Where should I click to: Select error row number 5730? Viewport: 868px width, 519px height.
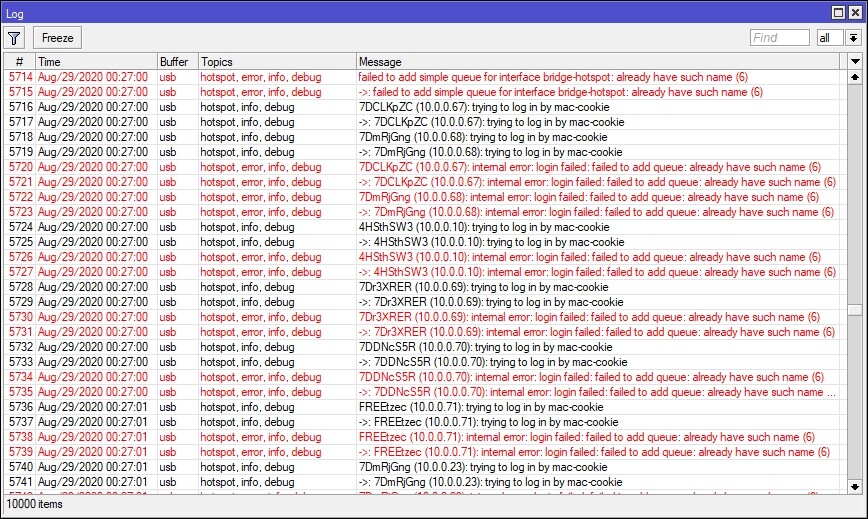point(425,316)
